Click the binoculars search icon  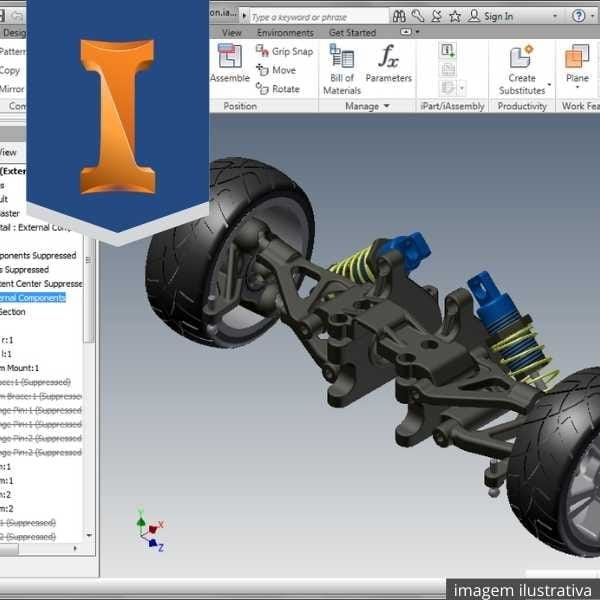click(399, 16)
